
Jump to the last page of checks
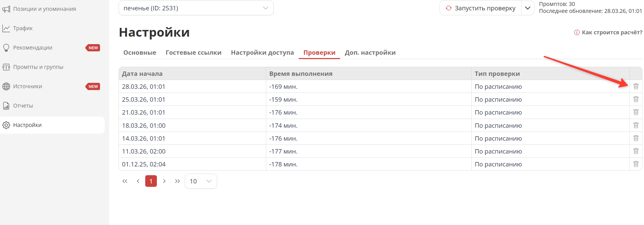(177, 181)
